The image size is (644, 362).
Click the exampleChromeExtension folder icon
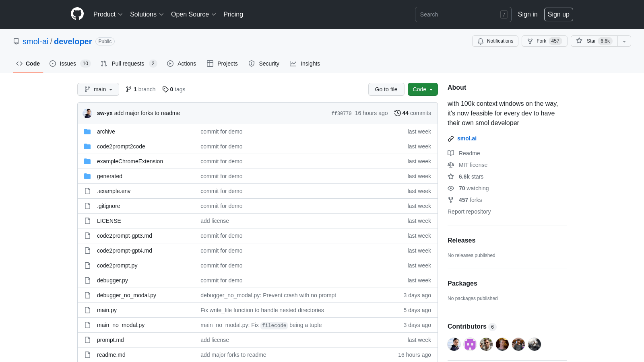(87, 161)
